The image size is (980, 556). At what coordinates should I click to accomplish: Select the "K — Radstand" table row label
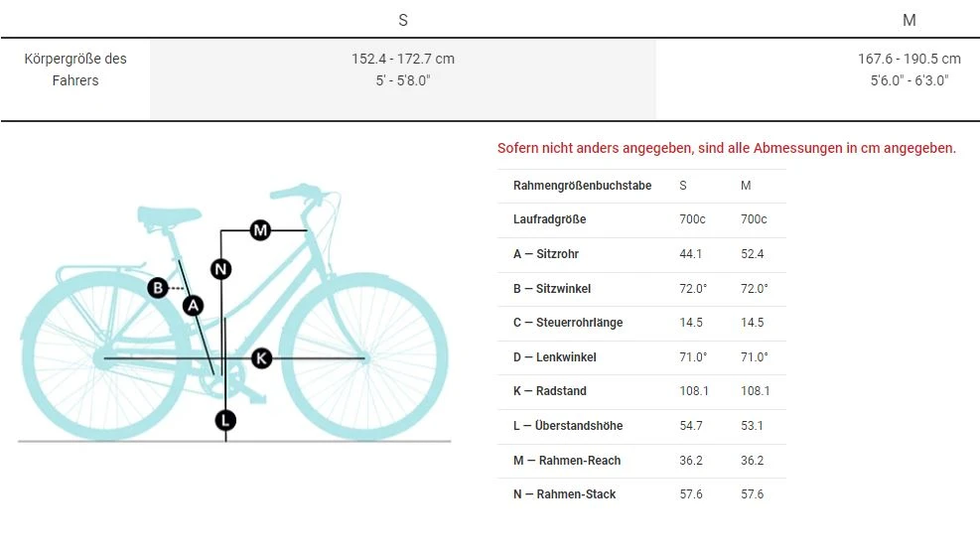click(x=549, y=391)
